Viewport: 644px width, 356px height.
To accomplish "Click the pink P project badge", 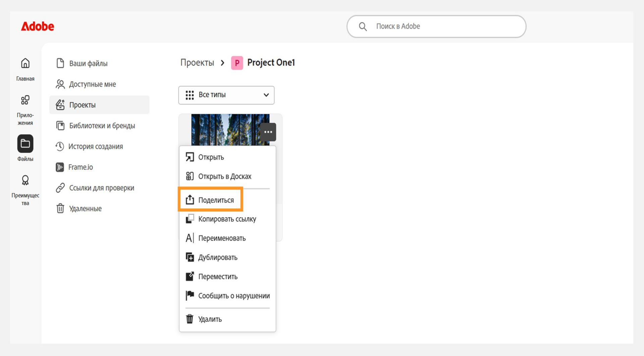I will 237,63.
